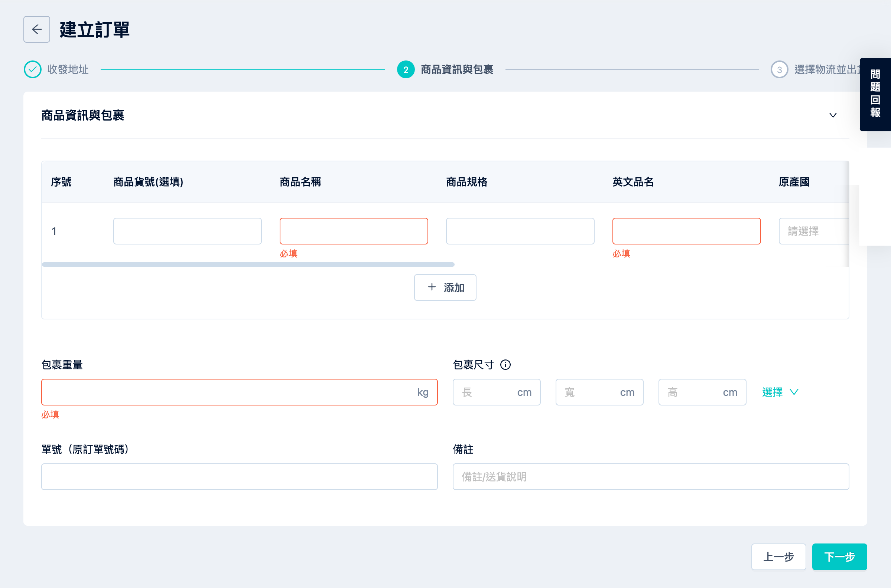Click the 下一步 button
The image size is (891, 588).
(839, 556)
